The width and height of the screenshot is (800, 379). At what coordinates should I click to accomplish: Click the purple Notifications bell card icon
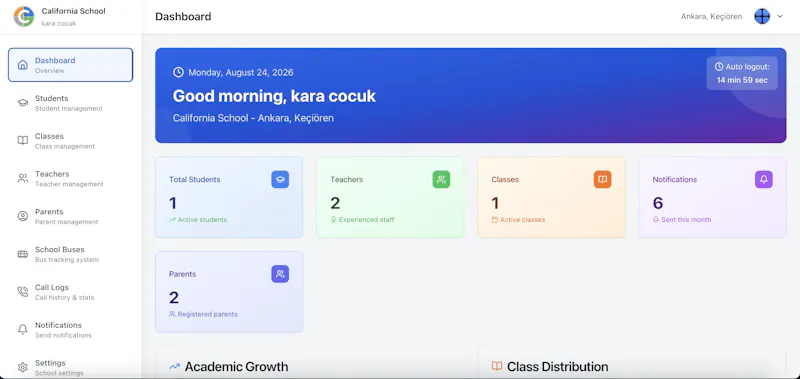(x=764, y=180)
